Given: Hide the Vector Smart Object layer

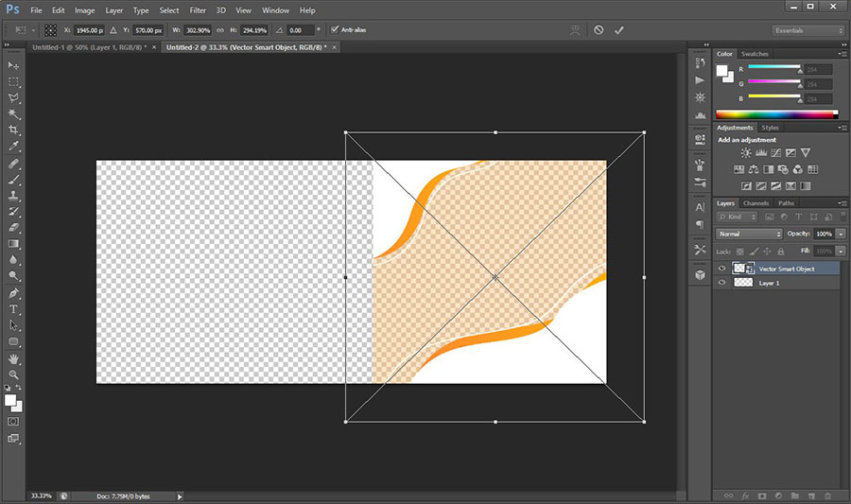Looking at the screenshot, I should click(722, 269).
